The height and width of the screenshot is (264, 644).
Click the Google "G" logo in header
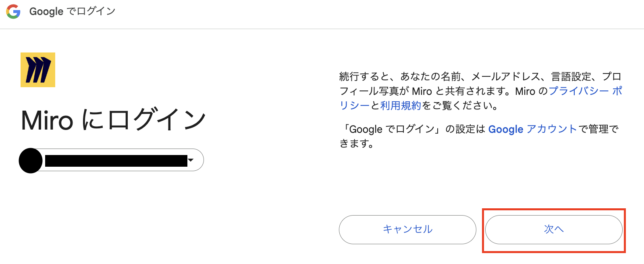(x=13, y=12)
